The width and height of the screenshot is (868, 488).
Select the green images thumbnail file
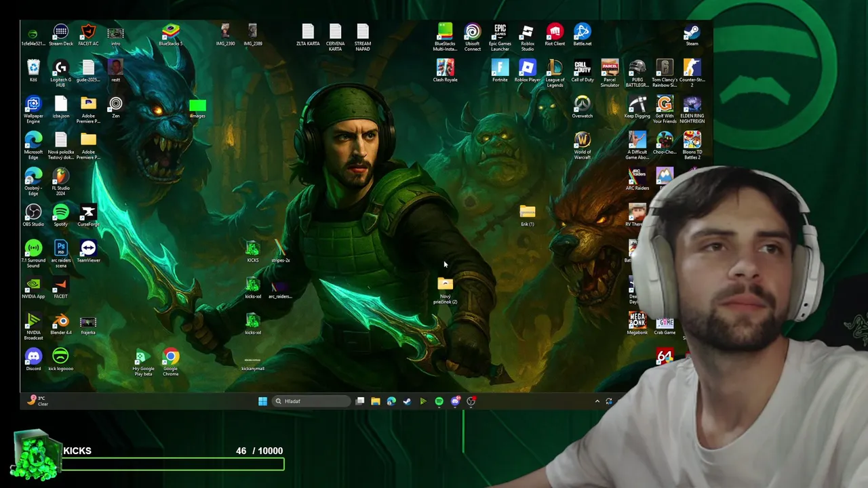click(x=197, y=108)
